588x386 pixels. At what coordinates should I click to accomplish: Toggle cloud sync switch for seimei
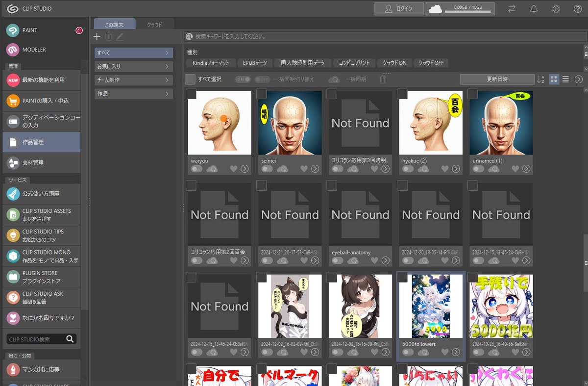coord(268,169)
